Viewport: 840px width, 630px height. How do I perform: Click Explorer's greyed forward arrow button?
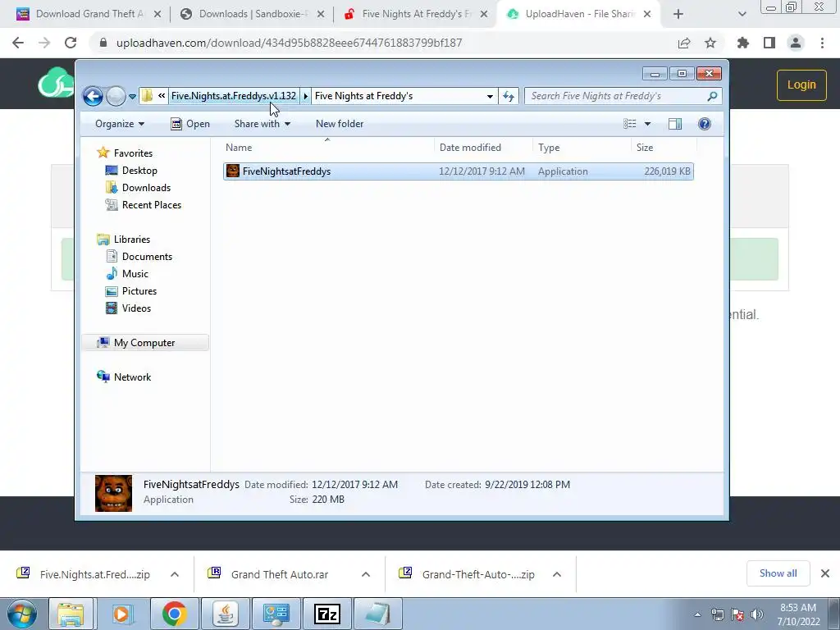click(116, 97)
